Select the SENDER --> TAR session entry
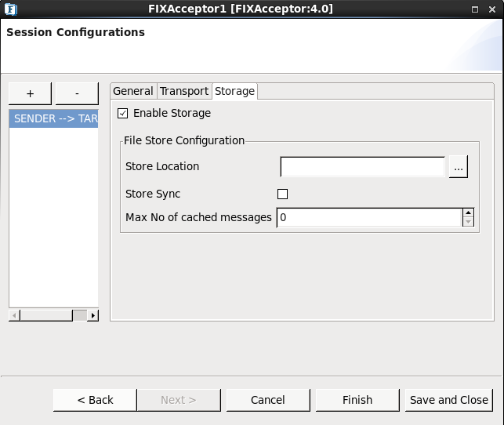 click(x=54, y=119)
